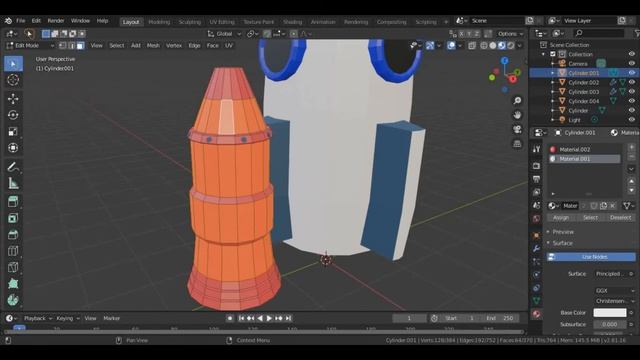Hide Cylinder.002 in the outliner
The image size is (640, 360).
pyautogui.click(x=631, y=82)
